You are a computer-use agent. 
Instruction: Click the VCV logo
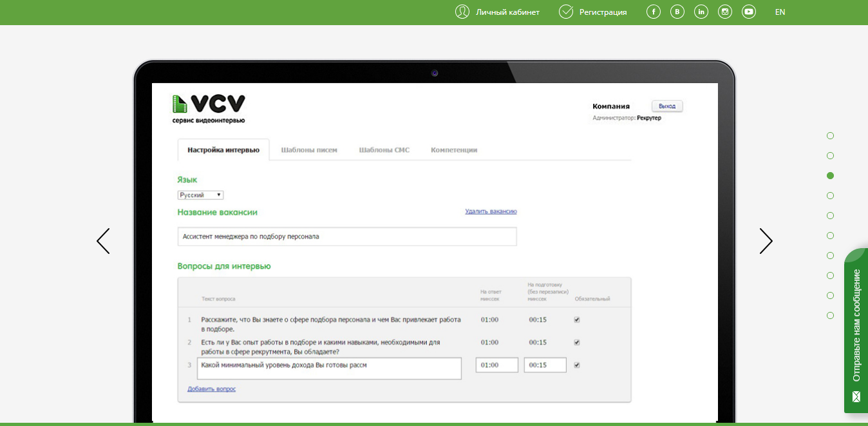pos(209,108)
